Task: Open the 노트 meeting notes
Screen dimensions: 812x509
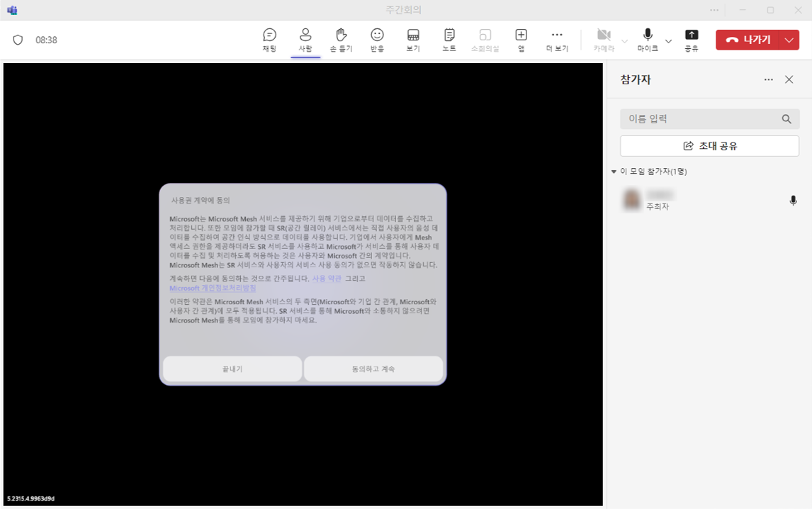Action: click(x=449, y=40)
